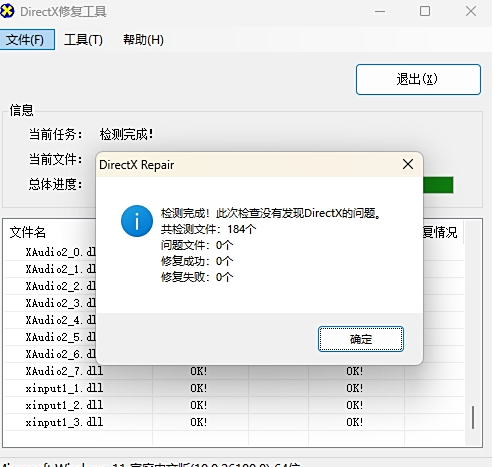Click the 检测完成! current task text
This screenshot has width=494, height=467.
click(x=126, y=135)
